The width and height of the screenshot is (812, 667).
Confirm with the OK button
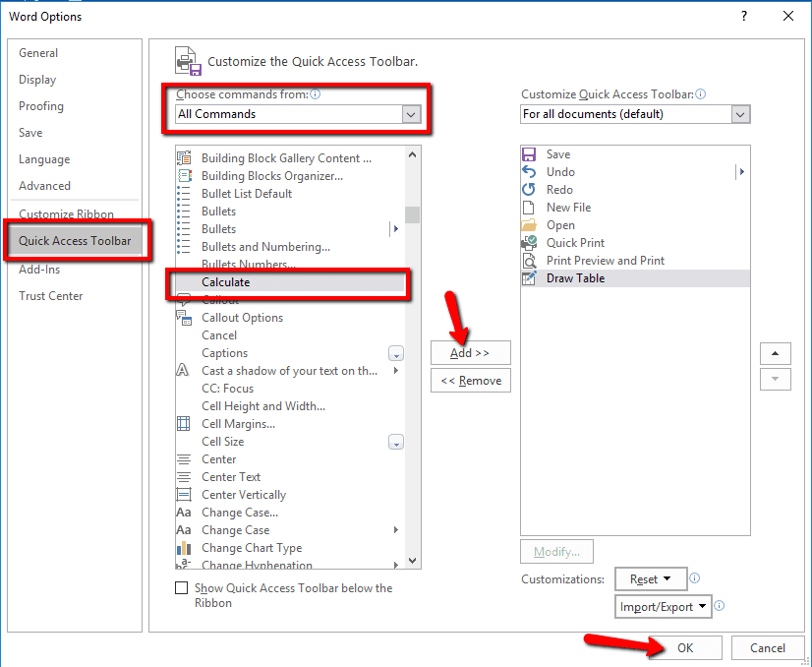[x=685, y=648]
